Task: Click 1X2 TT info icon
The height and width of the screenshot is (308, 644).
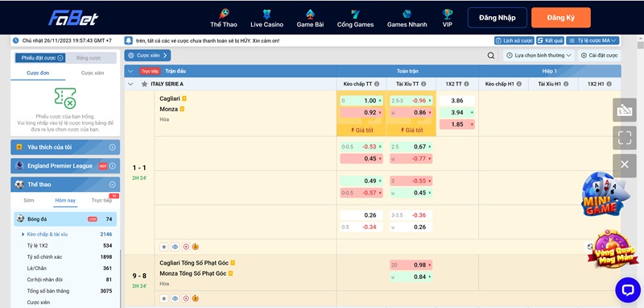Action: [x=466, y=84]
